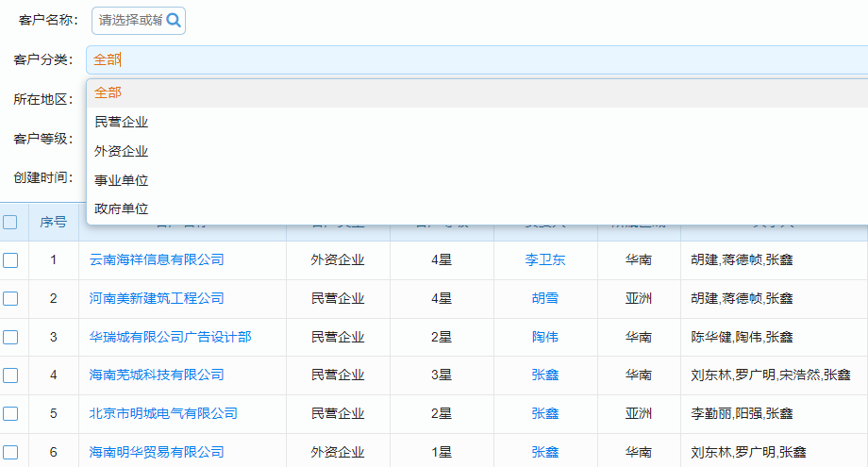
Task: Click 华瑞城有限公司广告设计部 link
Action: [170, 337]
